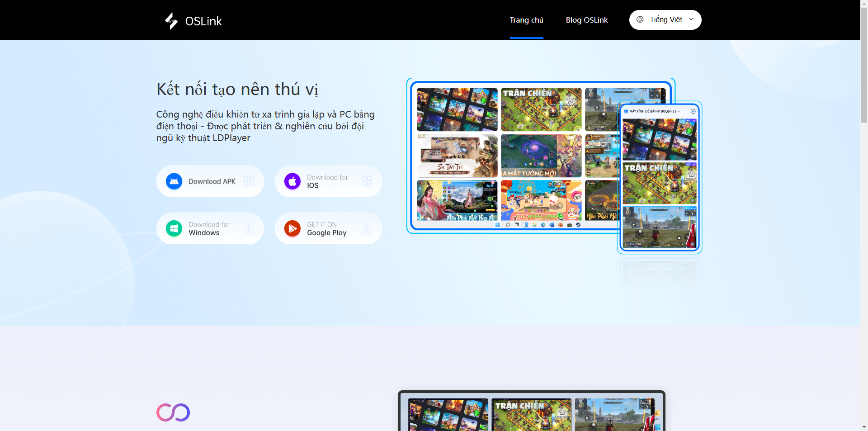The width and height of the screenshot is (868, 431).
Task: Click the Android icon beside Download APK
Action: 174,181
